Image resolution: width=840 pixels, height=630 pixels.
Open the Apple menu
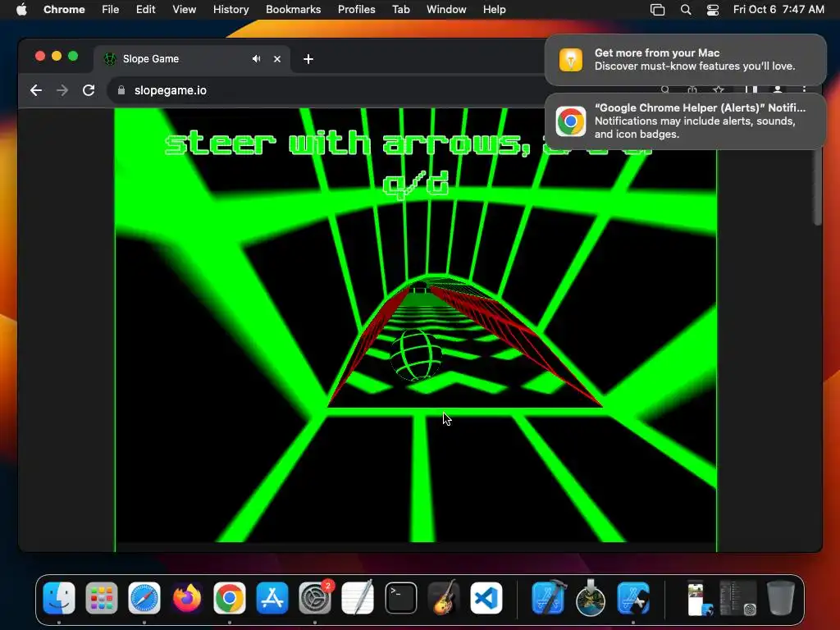tap(21, 10)
